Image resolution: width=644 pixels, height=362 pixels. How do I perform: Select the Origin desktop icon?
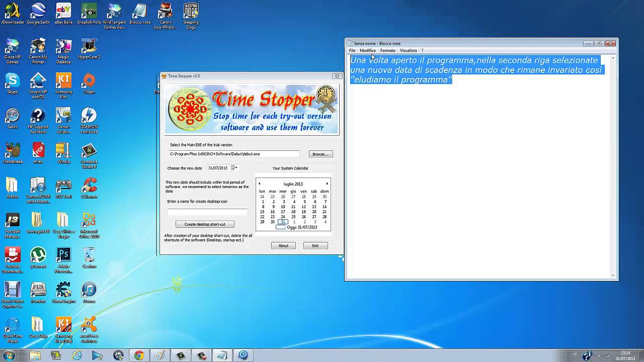point(89,83)
